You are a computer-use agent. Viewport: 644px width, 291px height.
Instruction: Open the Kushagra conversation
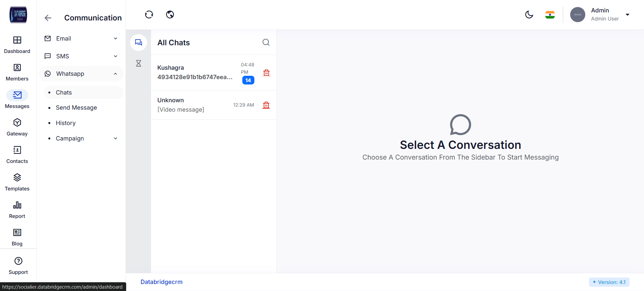(195, 72)
